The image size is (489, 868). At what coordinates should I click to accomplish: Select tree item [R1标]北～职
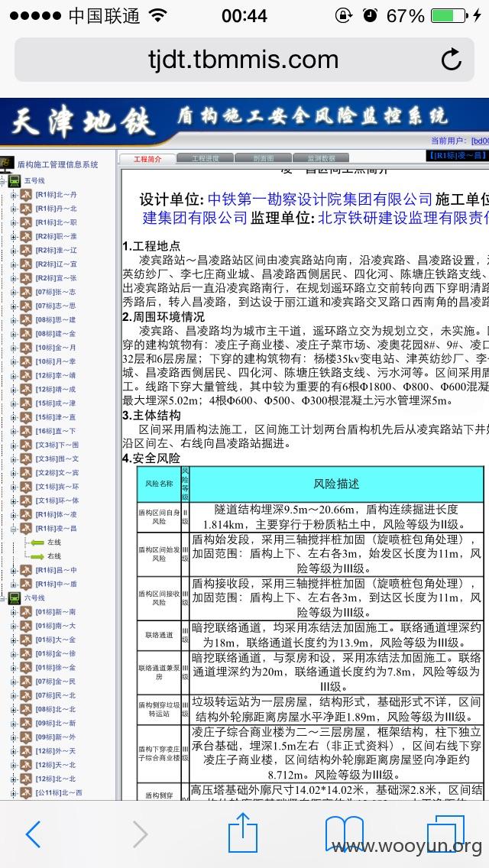[57, 222]
